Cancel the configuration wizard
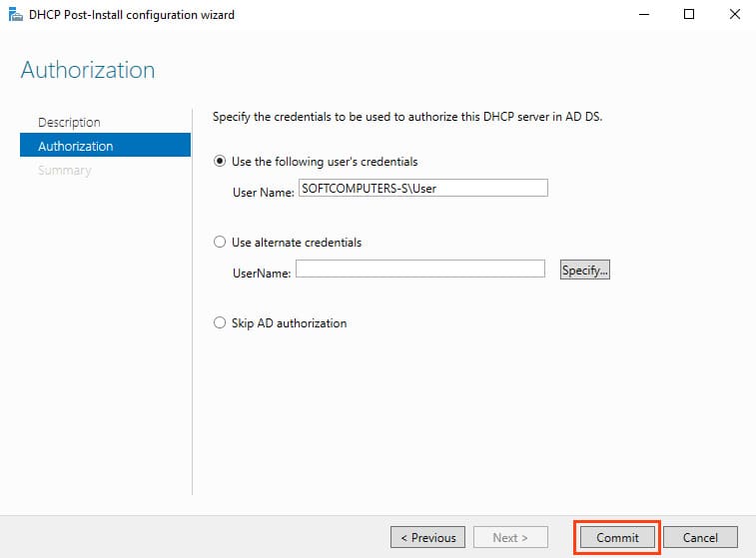Image resolution: width=756 pixels, height=558 pixels. pyautogui.click(x=699, y=537)
